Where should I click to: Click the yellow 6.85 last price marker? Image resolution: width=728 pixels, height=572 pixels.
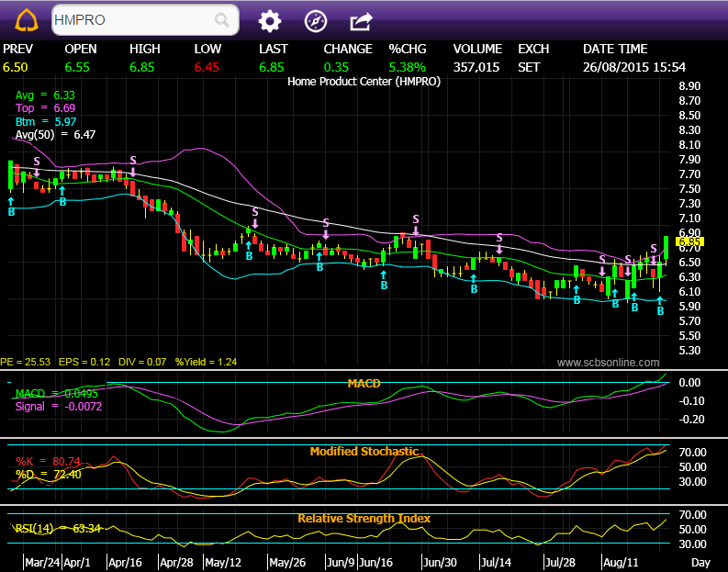pos(690,241)
